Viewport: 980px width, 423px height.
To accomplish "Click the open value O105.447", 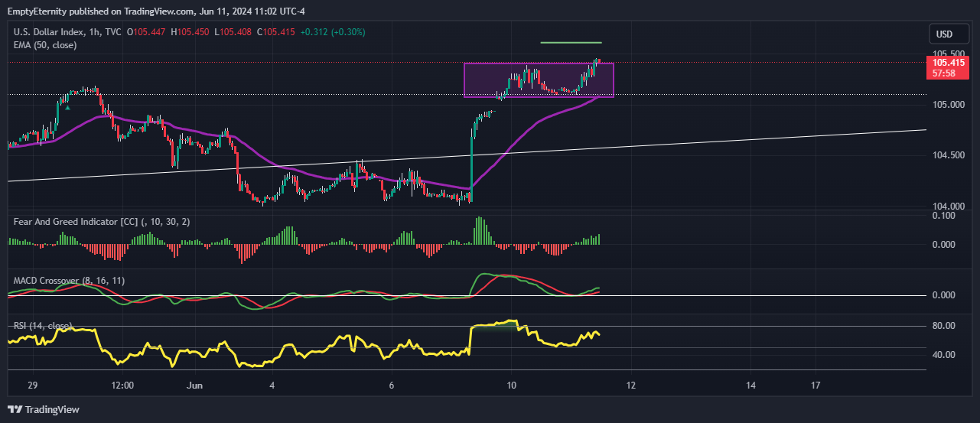I will coord(148,32).
